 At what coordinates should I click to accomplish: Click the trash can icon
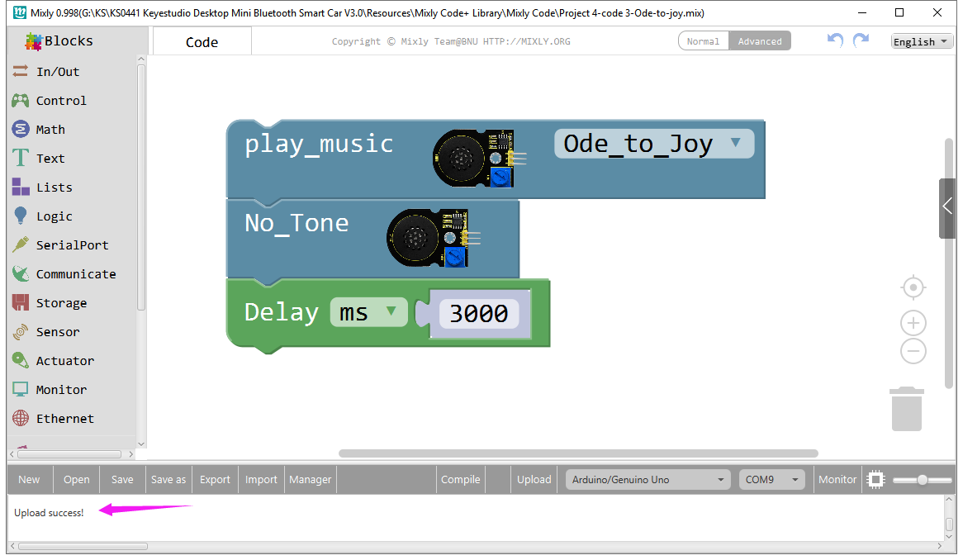[x=907, y=409]
